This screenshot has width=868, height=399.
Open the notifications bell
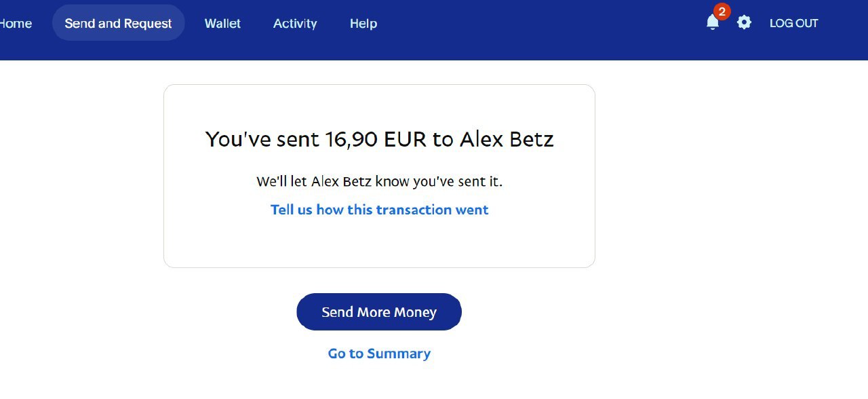[712, 23]
